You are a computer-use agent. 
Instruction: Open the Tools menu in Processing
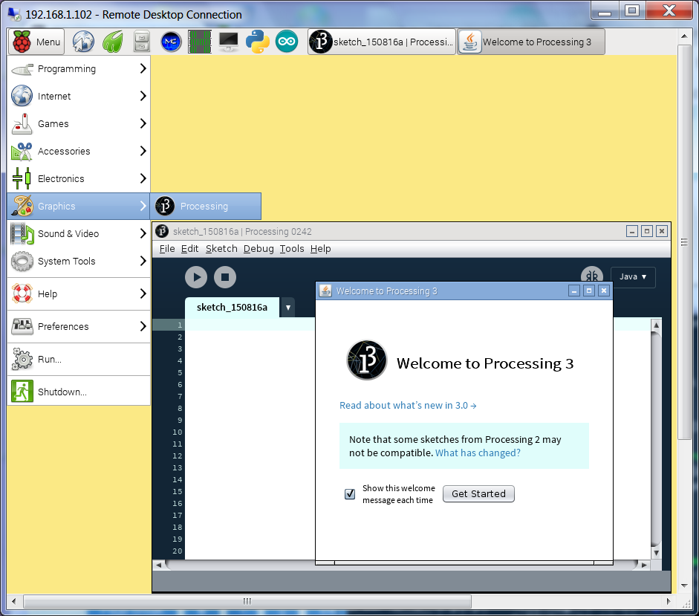pos(292,249)
